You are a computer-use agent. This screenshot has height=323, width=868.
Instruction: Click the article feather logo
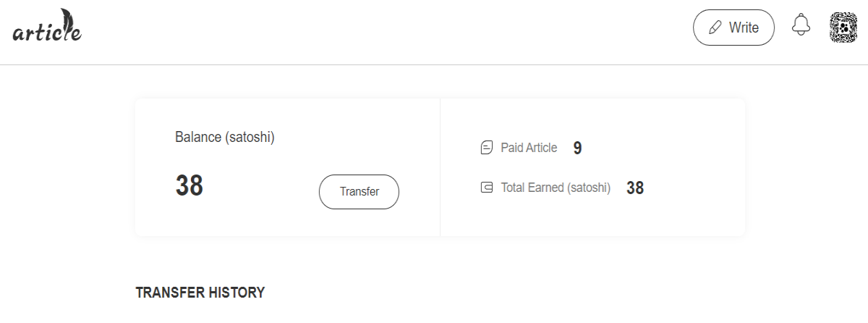pos(47,25)
